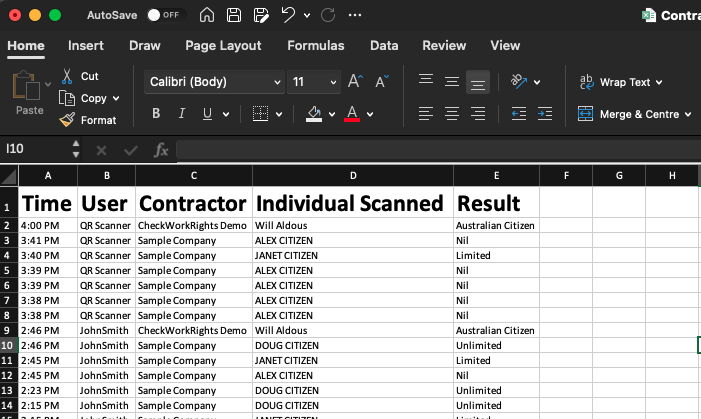This screenshot has width=701, height=419.
Task: Select cell containing DOUG CITIZEN in row 10
Action: pos(353,345)
